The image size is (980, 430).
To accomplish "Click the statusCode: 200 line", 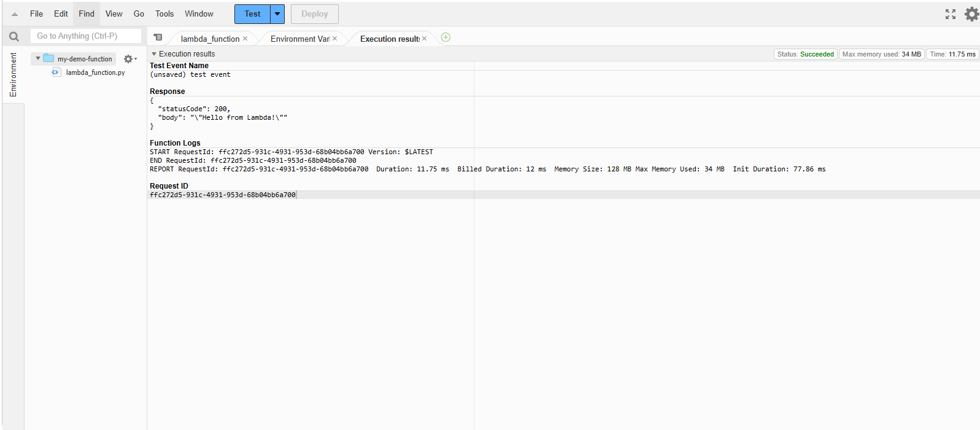I will click(194, 109).
